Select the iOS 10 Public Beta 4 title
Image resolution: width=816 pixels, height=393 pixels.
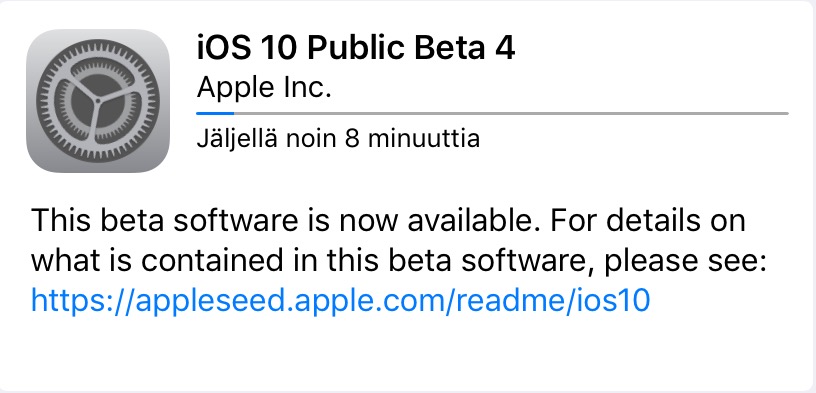pyautogui.click(x=356, y=47)
